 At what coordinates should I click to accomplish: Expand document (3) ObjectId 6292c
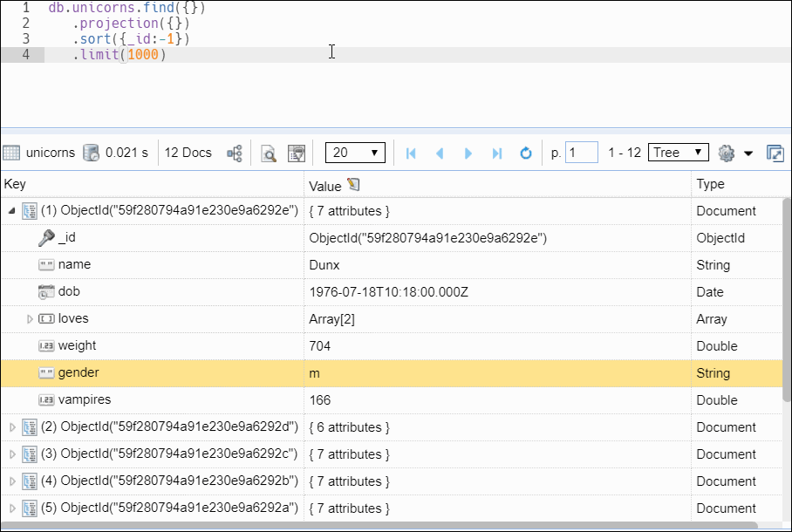[x=12, y=454]
